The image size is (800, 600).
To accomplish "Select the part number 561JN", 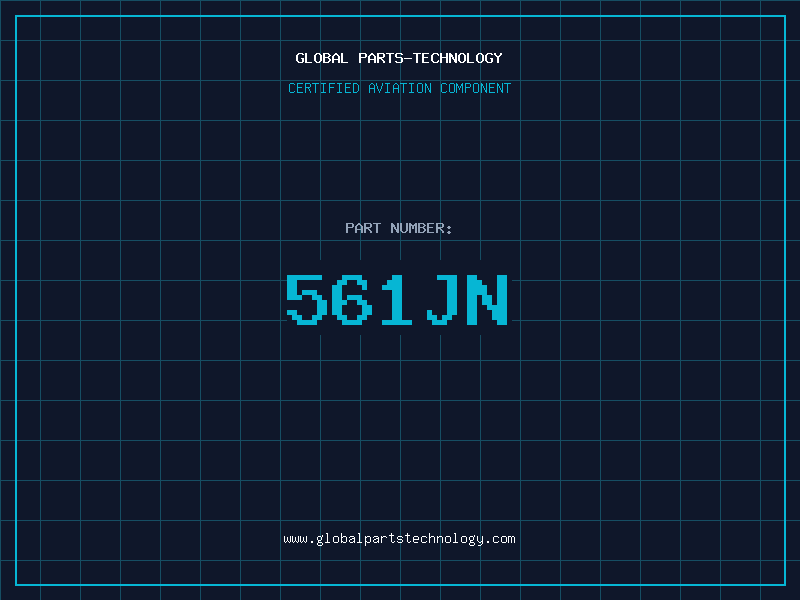I will (x=397, y=299).
